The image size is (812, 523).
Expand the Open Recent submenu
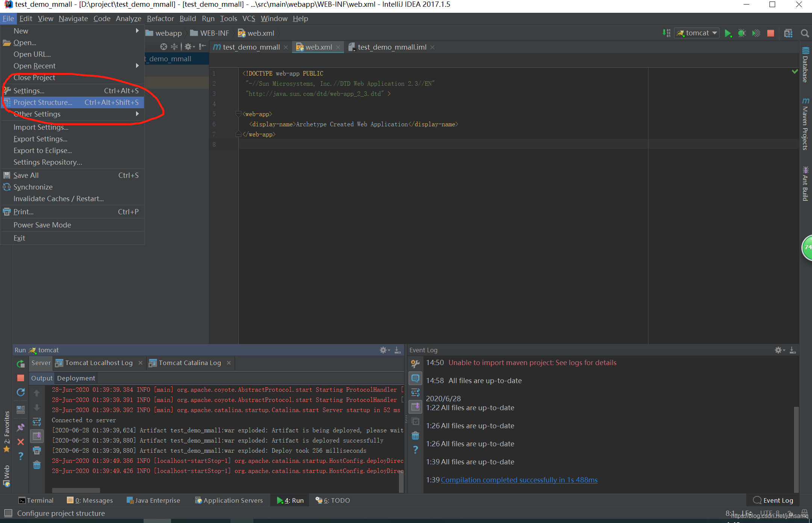tap(73, 66)
